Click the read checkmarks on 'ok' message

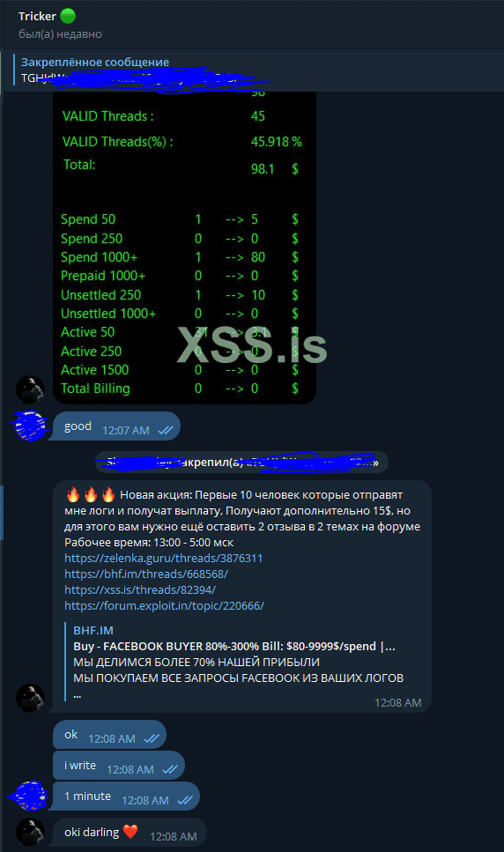pyautogui.click(x=151, y=739)
